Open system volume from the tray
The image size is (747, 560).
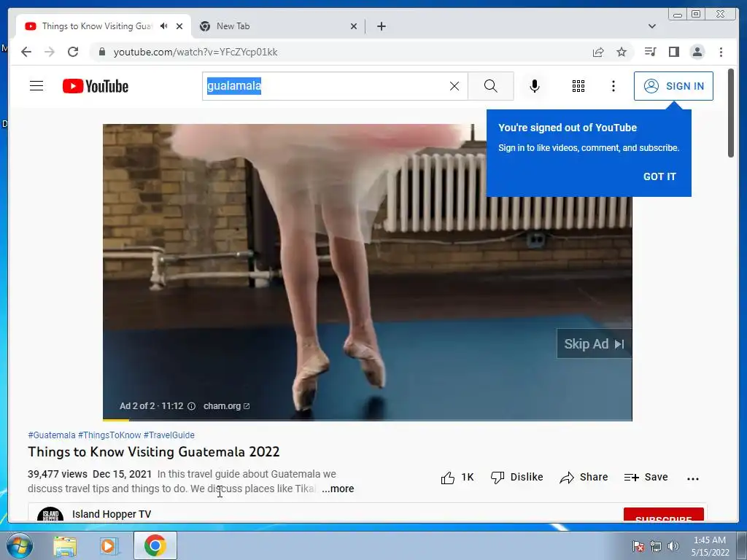(673, 546)
